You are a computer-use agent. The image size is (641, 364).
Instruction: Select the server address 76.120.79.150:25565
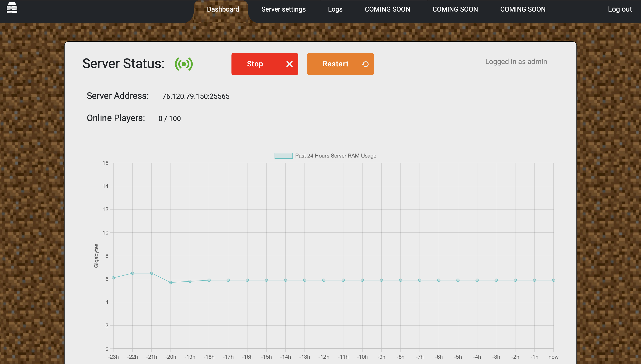(x=196, y=96)
